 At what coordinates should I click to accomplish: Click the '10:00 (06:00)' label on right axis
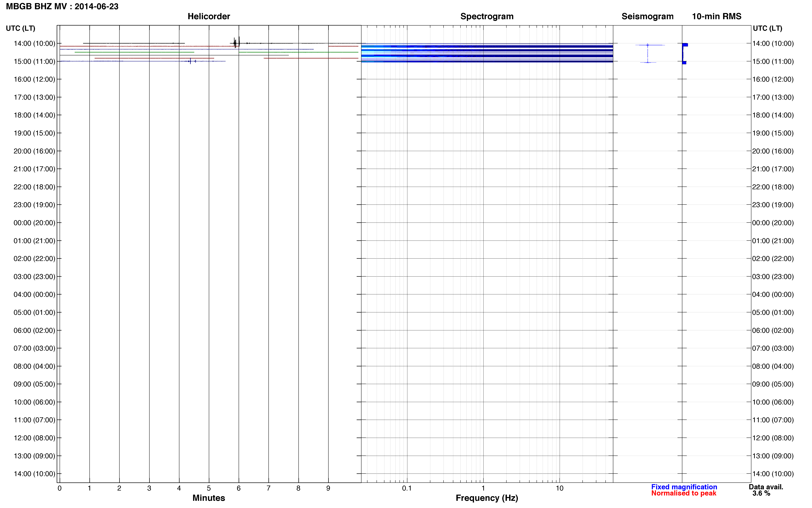(773, 402)
